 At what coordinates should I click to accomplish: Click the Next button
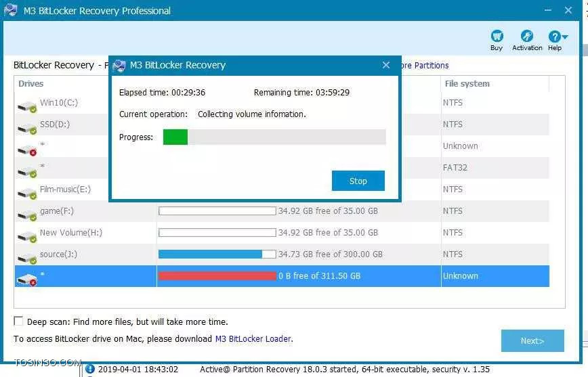coord(532,340)
